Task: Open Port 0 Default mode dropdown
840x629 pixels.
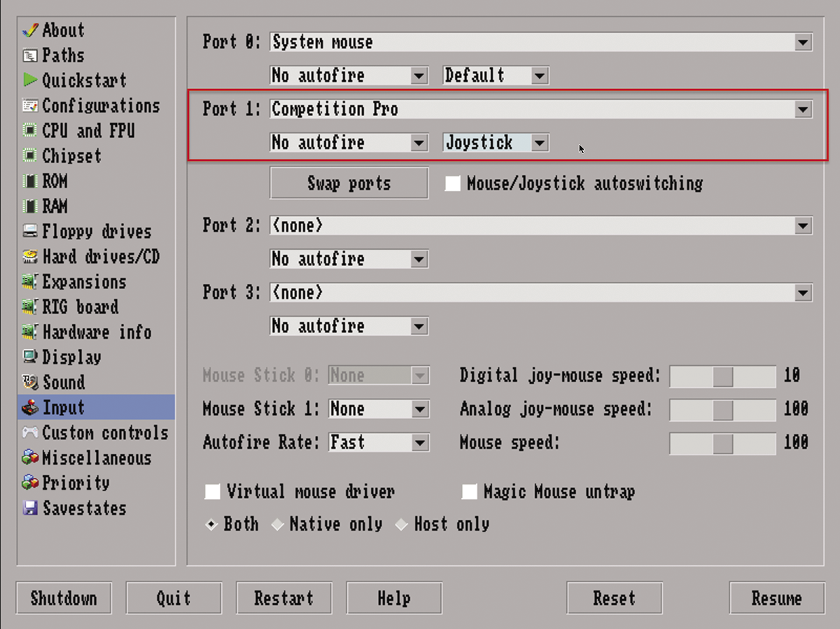Action: (x=496, y=76)
